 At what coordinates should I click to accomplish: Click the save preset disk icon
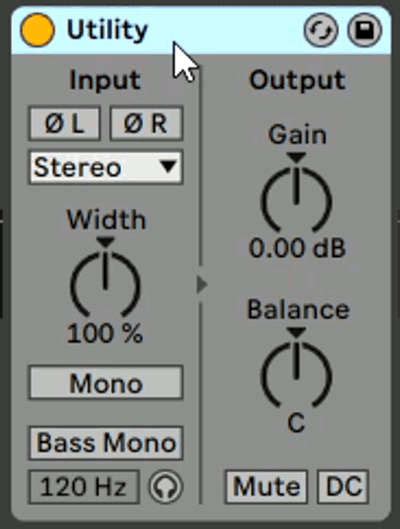click(365, 30)
